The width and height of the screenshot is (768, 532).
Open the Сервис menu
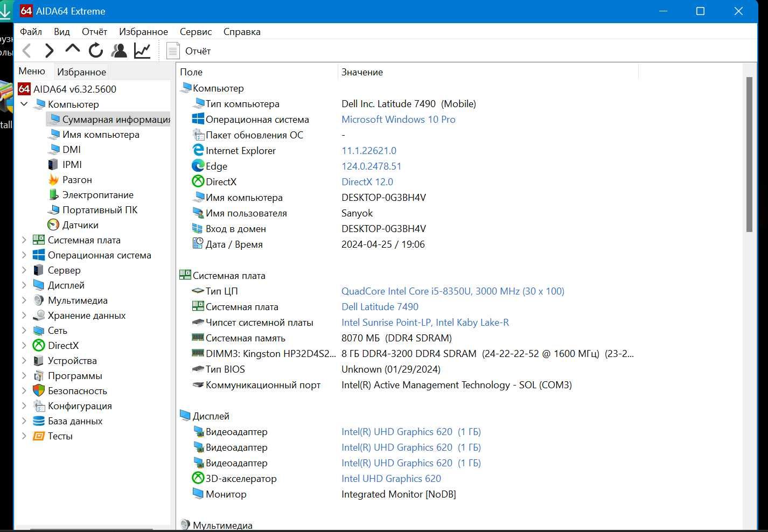[x=196, y=32]
